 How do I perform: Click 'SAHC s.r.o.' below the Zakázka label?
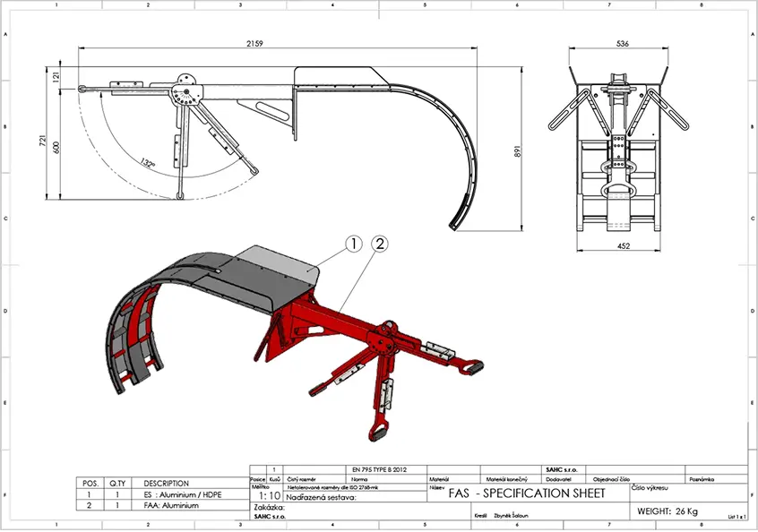click(x=270, y=517)
